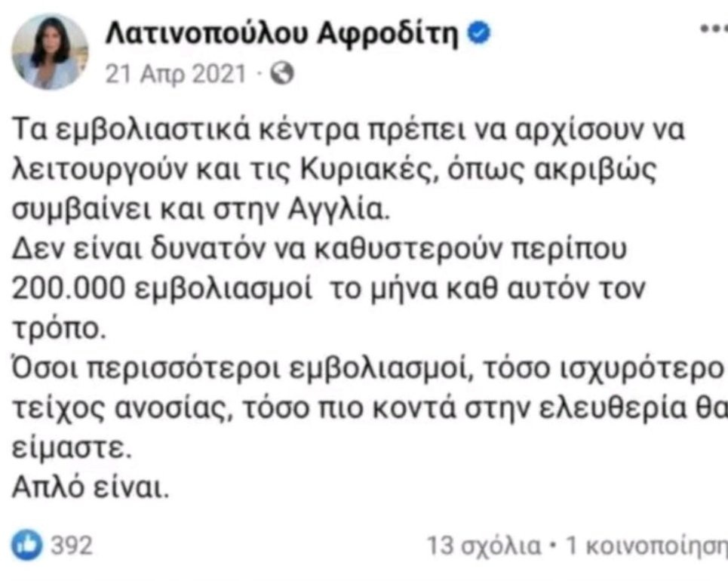Click the word Αγγλία in the post
The width and height of the screenshot is (728, 581).
[x=339, y=211]
